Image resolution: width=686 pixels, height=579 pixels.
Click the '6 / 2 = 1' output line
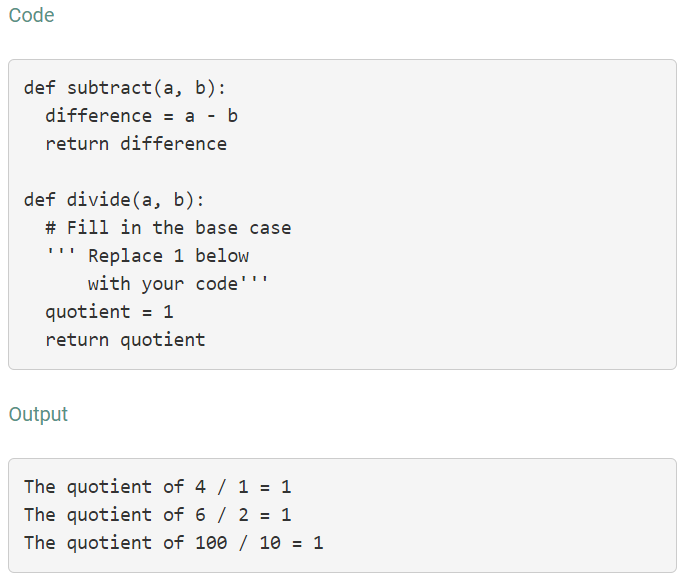tap(157, 515)
